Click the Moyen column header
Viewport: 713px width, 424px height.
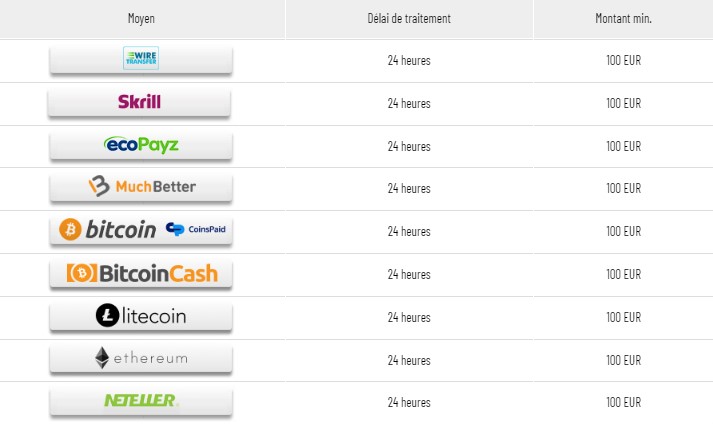point(141,19)
